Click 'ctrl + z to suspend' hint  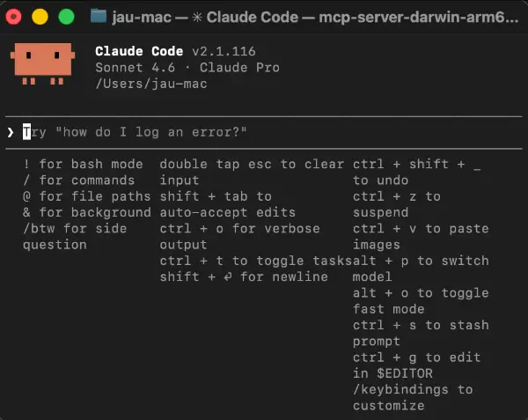(397, 205)
